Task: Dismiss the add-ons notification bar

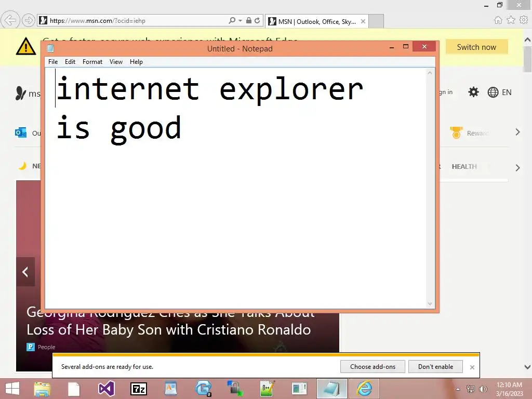Action: pyautogui.click(x=472, y=367)
